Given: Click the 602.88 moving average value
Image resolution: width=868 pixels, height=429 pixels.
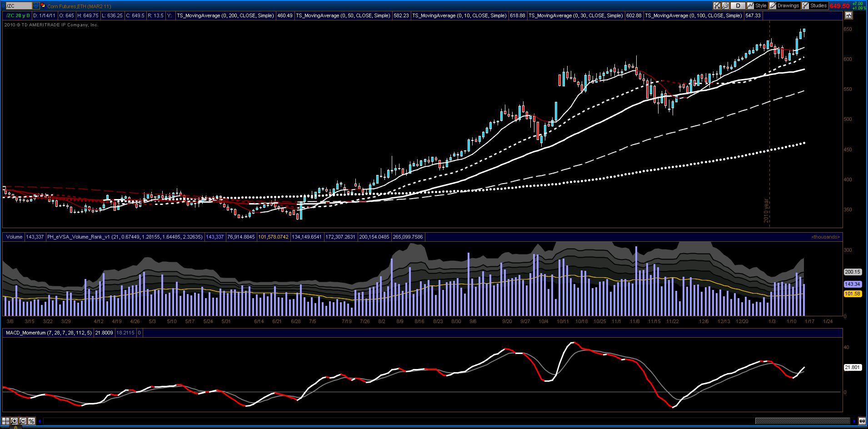Looking at the screenshot, I should (x=634, y=15).
